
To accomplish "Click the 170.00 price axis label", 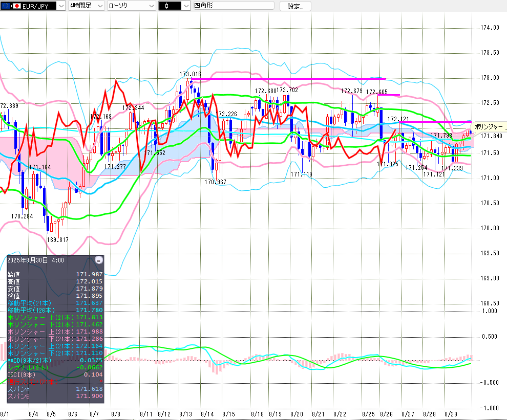I will pyautogui.click(x=490, y=228).
